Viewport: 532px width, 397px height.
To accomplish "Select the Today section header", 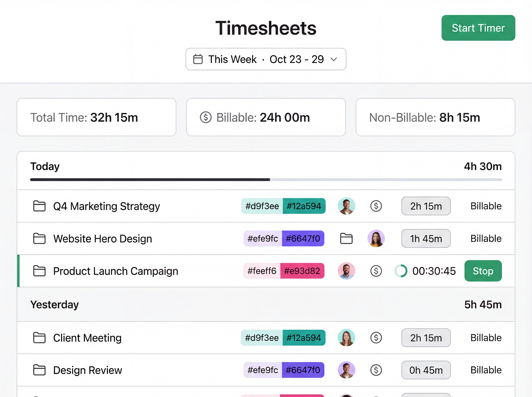I will 45,166.
